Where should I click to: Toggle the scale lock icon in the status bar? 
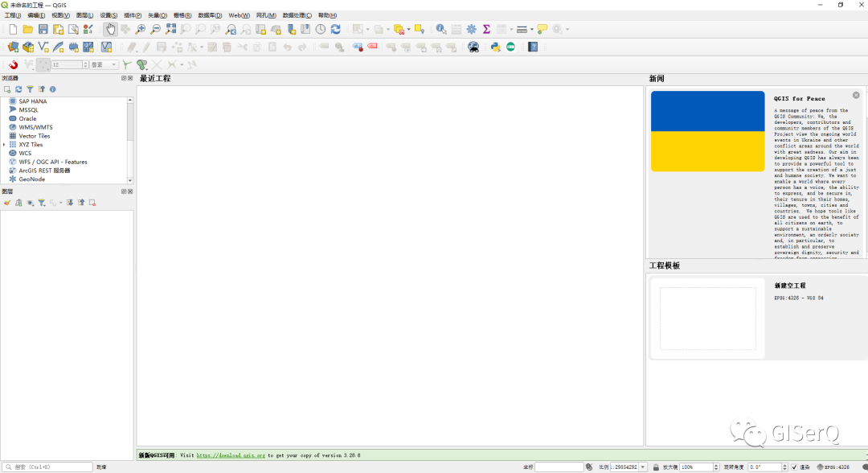(656, 467)
